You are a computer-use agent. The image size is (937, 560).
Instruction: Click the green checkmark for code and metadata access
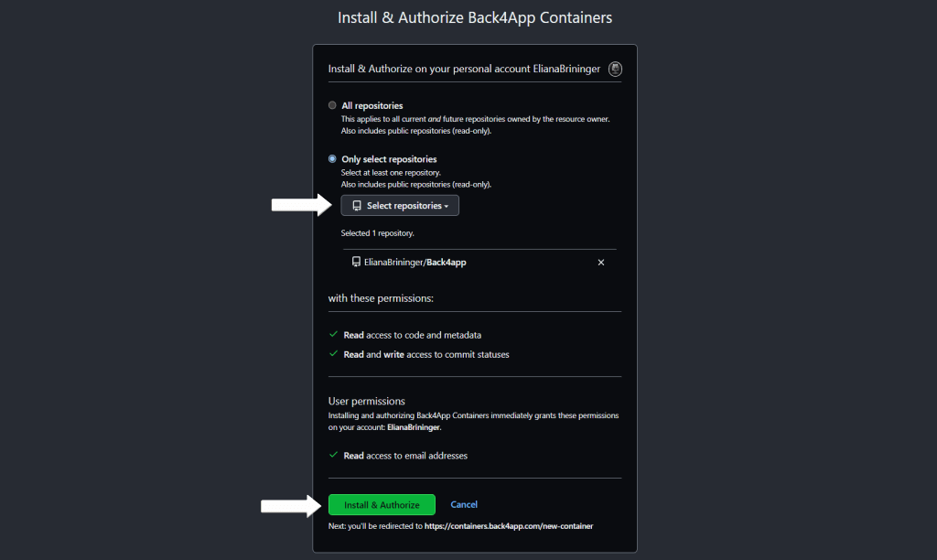(333, 335)
